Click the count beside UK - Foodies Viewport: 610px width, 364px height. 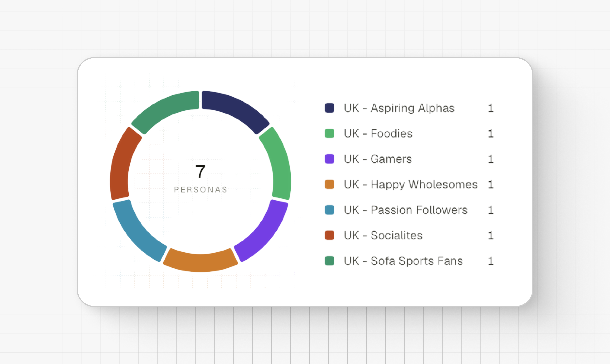coord(491,133)
